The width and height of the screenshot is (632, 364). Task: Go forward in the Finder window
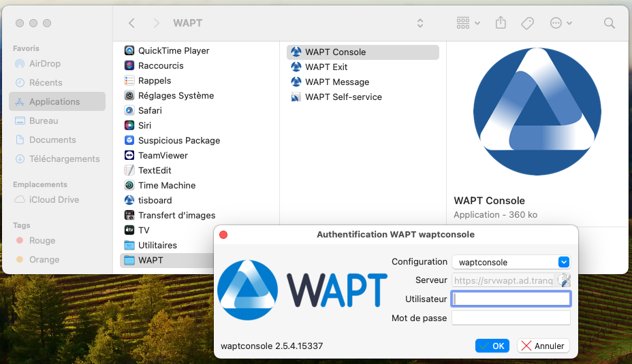(x=157, y=23)
